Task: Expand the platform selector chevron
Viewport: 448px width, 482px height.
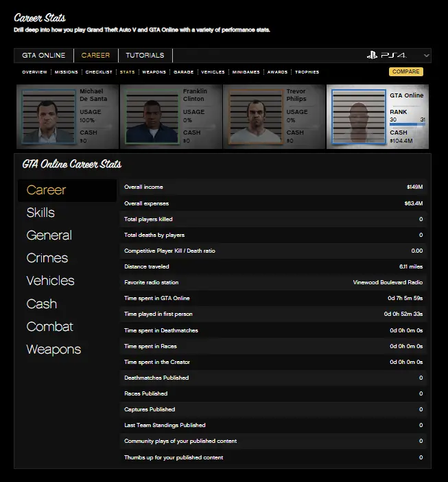Action: point(427,56)
